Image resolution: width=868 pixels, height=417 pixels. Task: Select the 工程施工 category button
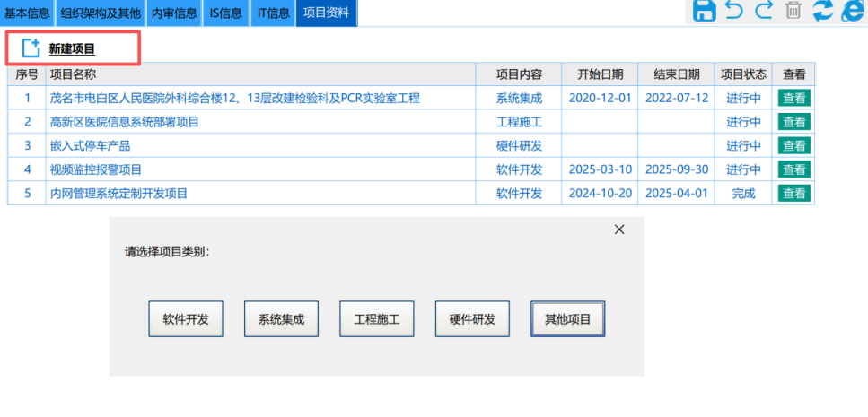[377, 319]
